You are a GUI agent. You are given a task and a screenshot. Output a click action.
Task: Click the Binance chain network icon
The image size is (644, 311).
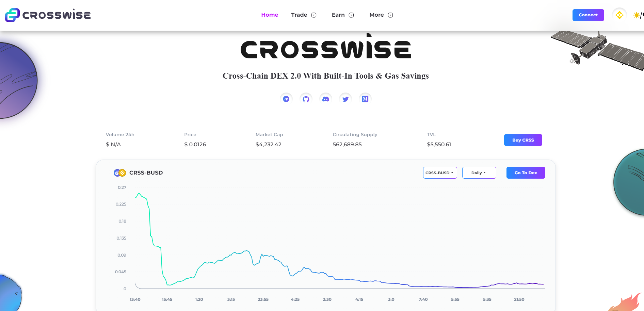click(619, 15)
